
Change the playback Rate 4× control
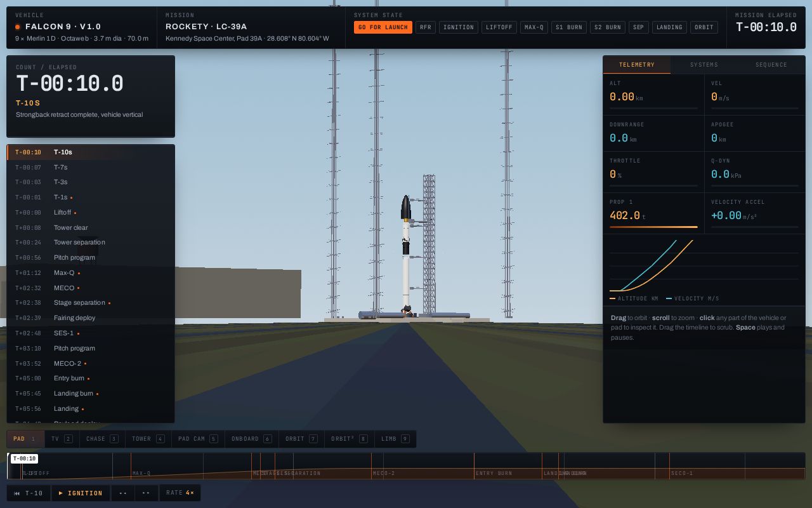coord(180,493)
